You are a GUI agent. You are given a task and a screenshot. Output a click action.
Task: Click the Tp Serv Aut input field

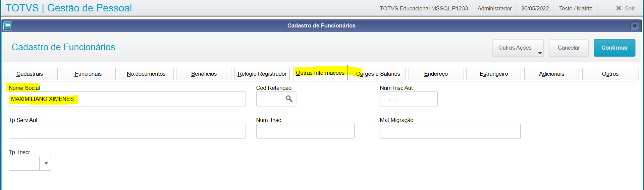coord(127,131)
